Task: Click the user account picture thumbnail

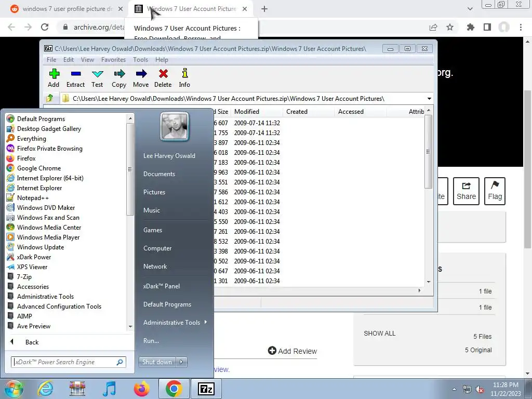Action: point(175,126)
